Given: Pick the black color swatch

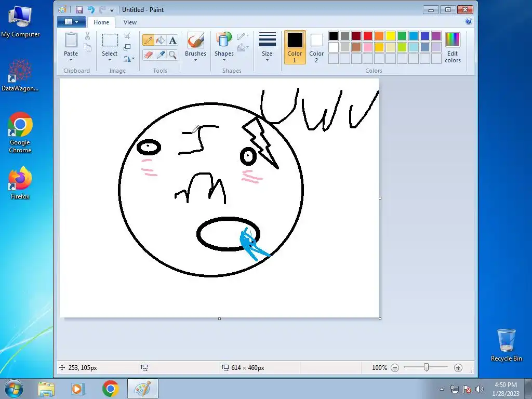Looking at the screenshot, I should click(x=334, y=36).
